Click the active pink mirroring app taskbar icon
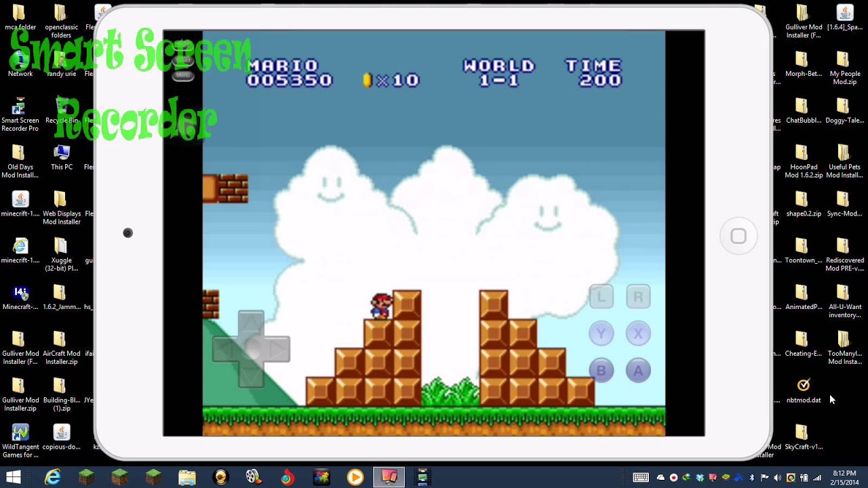Image resolution: width=868 pixels, height=488 pixels. tap(389, 477)
